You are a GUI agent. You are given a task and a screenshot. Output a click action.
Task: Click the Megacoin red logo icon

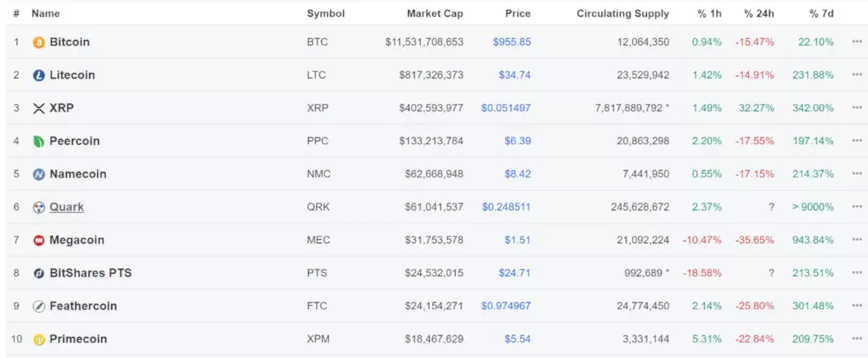click(x=39, y=240)
